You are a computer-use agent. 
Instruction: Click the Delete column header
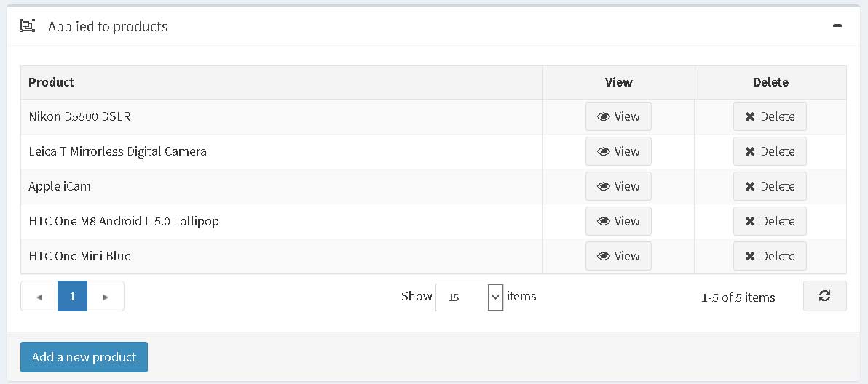(x=770, y=82)
